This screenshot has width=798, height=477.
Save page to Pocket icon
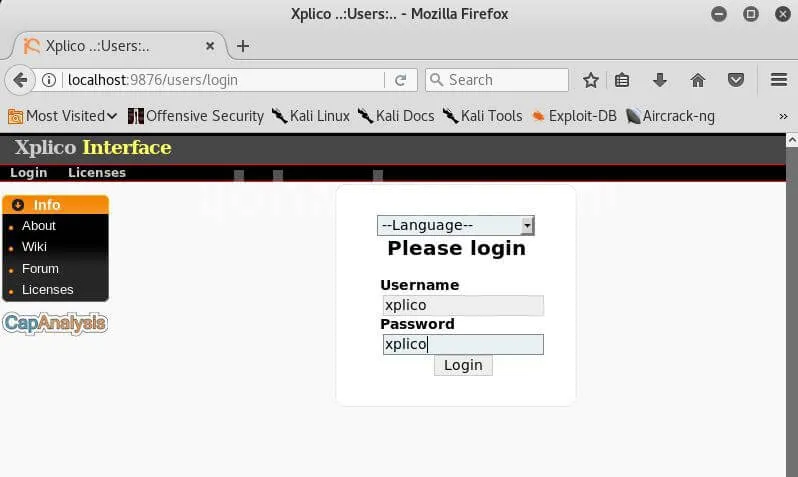click(736, 80)
